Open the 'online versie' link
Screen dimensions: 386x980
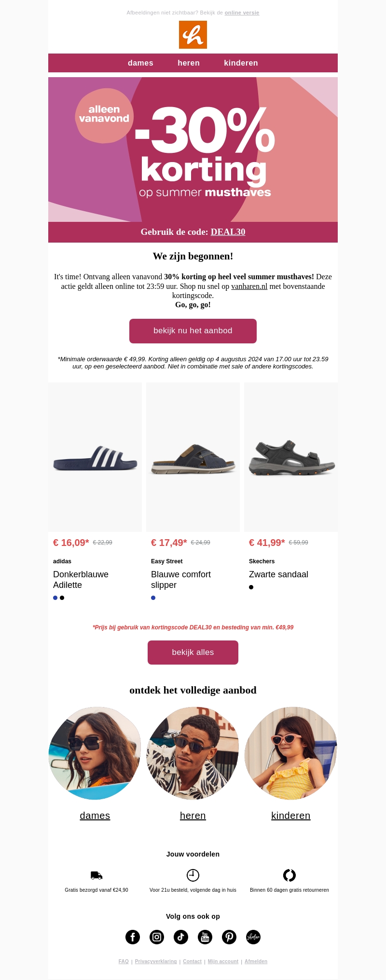pyautogui.click(x=242, y=13)
